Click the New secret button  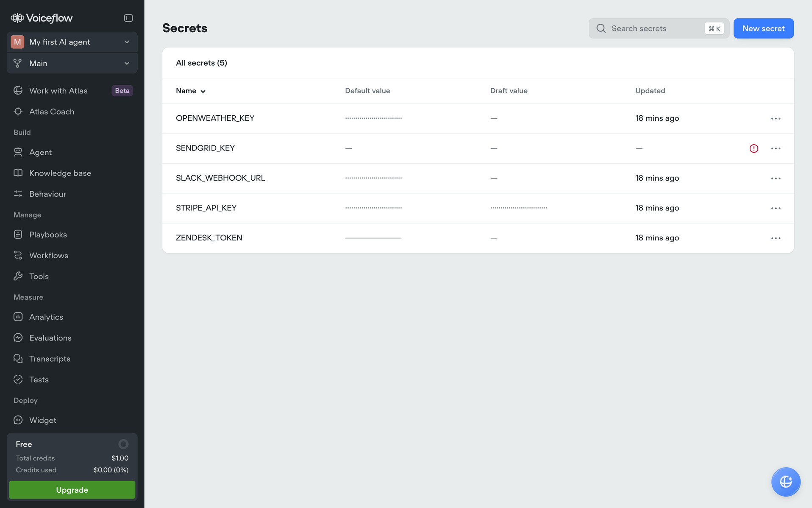(763, 28)
